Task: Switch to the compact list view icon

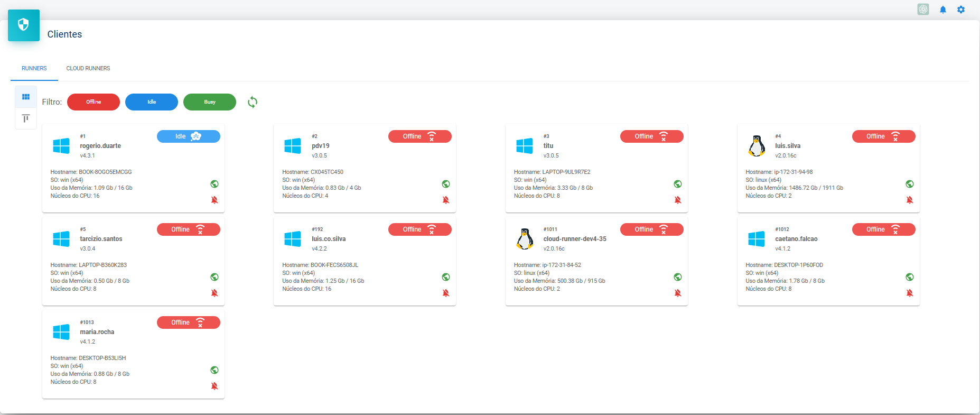Action: click(26, 118)
